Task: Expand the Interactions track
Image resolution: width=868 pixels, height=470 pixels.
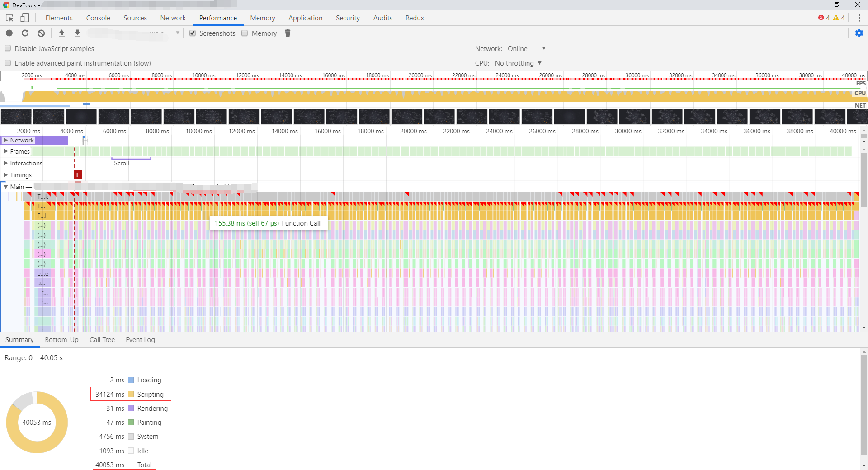Action: coord(6,163)
